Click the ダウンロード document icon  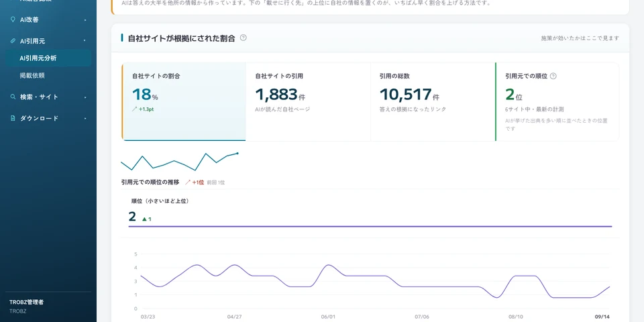tap(12, 118)
